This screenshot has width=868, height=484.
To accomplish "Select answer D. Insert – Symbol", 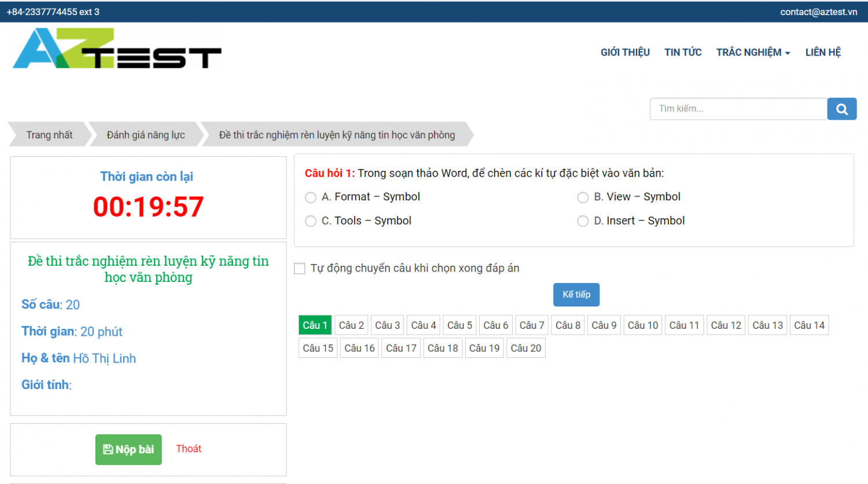I will [x=583, y=221].
